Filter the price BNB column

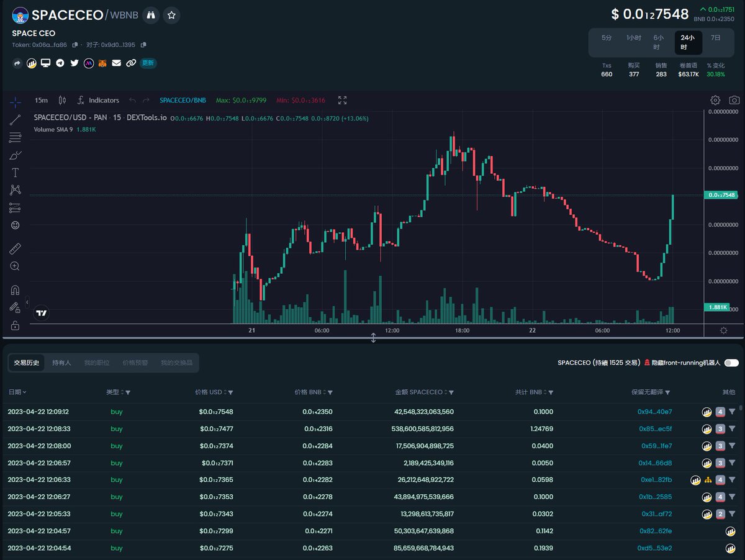(x=330, y=392)
